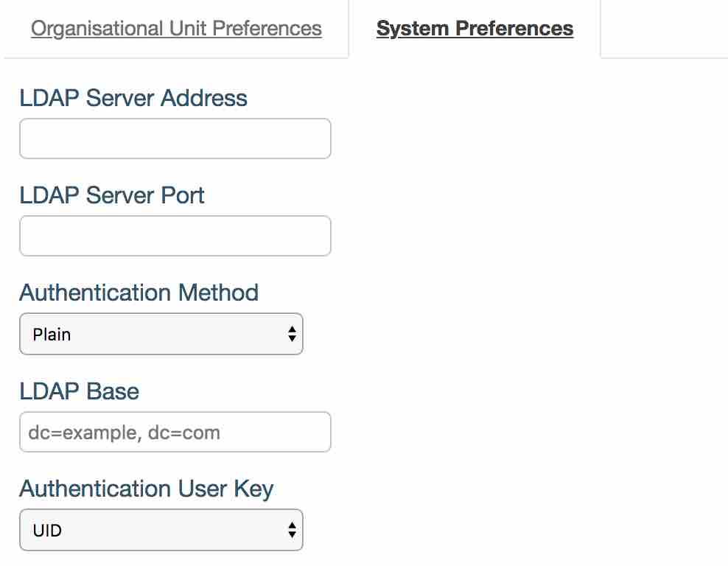
Task: Click the "LDAP Base" label
Action: (79, 391)
